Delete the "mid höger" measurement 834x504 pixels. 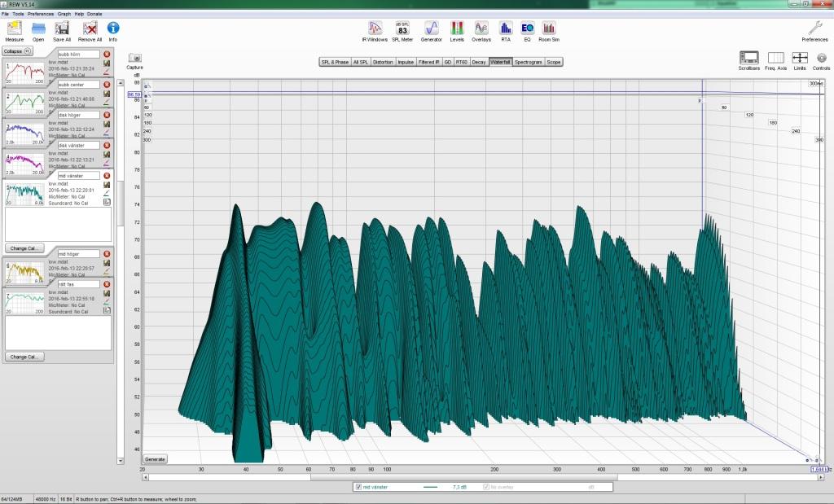107,254
